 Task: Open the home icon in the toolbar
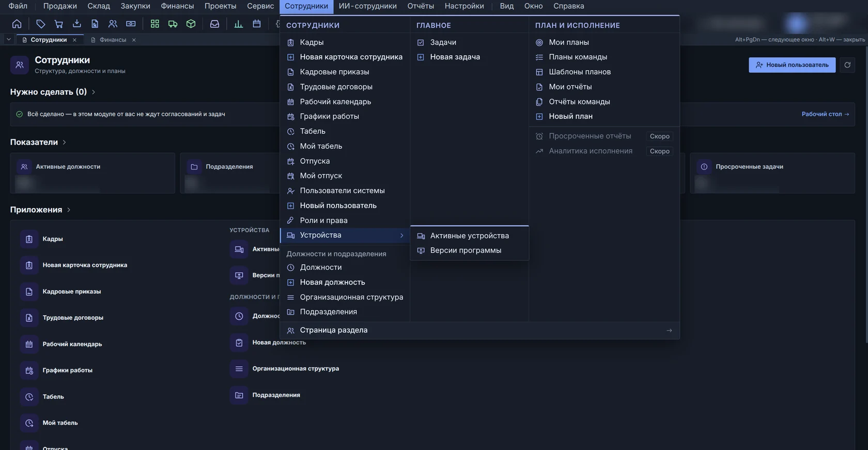pyautogui.click(x=17, y=24)
